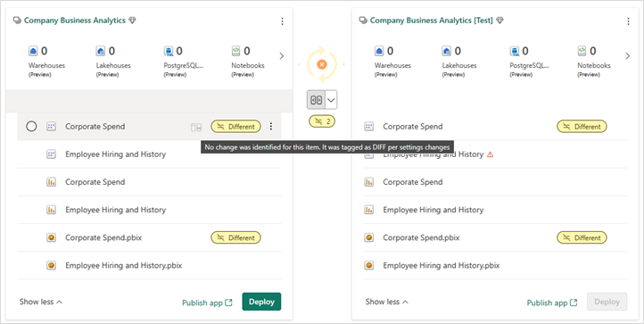This screenshot has height=324, width=644.
Task: Open the compare dropdown arrow
Action: (x=331, y=100)
